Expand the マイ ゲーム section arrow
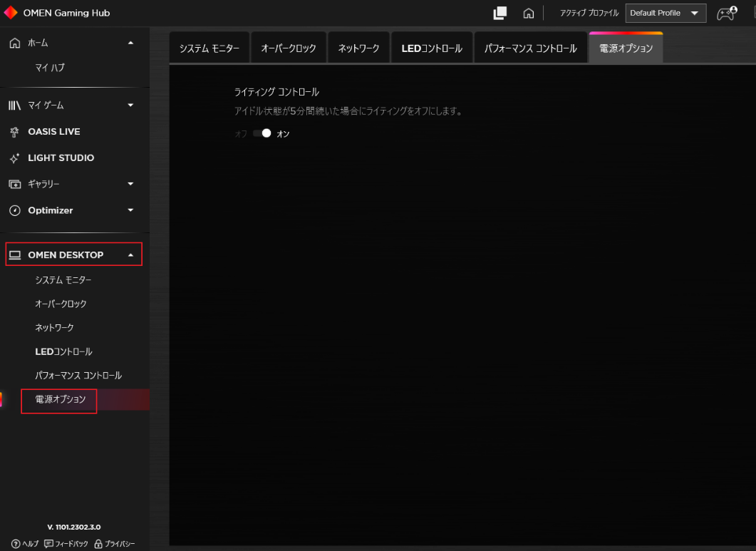Image resolution: width=756 pixels, height=551 pixels. click(x=130, y=105)
